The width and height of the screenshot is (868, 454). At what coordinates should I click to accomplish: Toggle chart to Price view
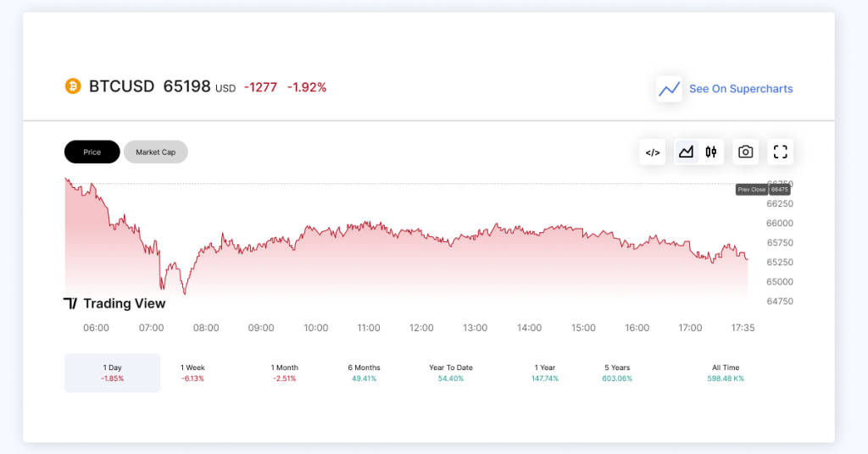click(x=92, y=152)
